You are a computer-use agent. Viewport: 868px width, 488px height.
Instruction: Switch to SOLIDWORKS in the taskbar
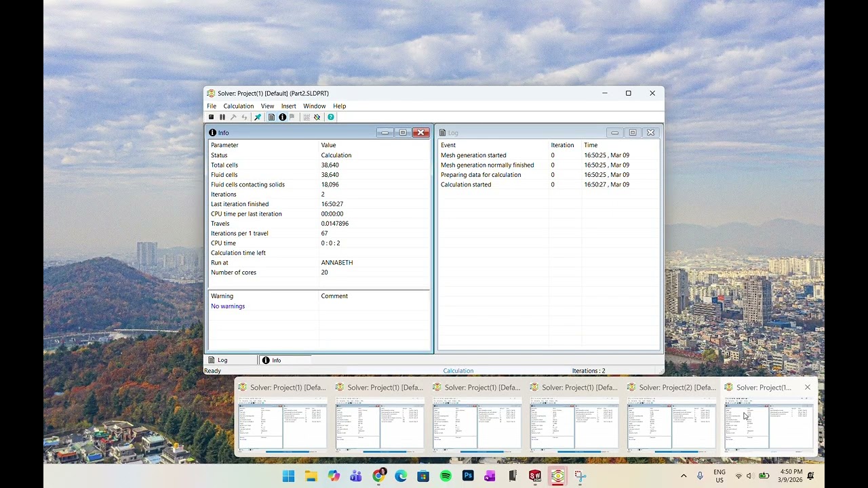[x=535, y=476]
